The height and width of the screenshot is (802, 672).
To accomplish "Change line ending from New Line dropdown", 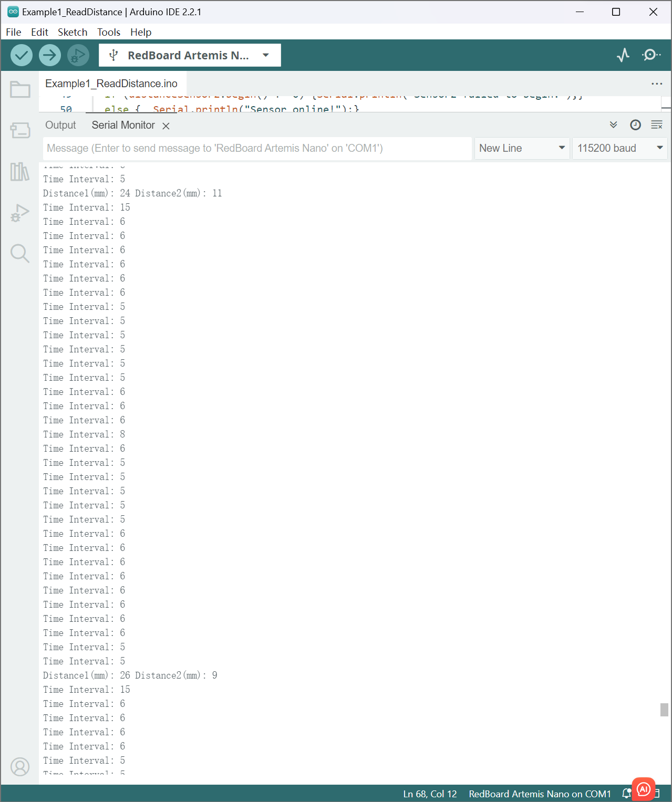I will [521, 148].
